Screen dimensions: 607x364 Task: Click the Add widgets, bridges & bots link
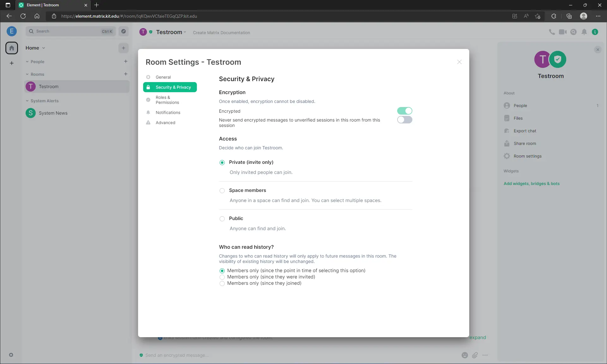532,183
